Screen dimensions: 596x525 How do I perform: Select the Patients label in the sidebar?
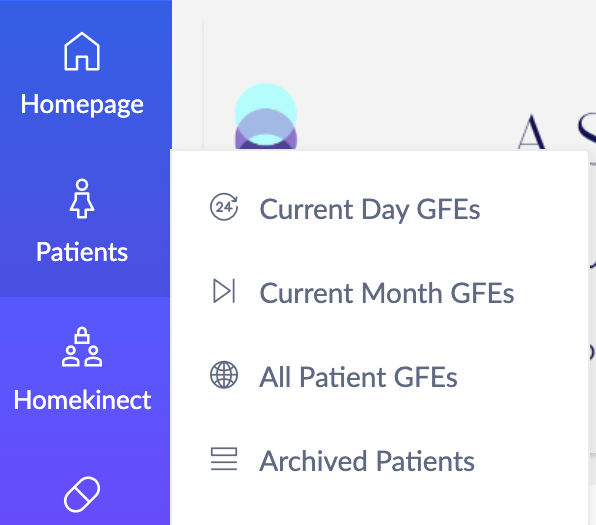(82, 252)
